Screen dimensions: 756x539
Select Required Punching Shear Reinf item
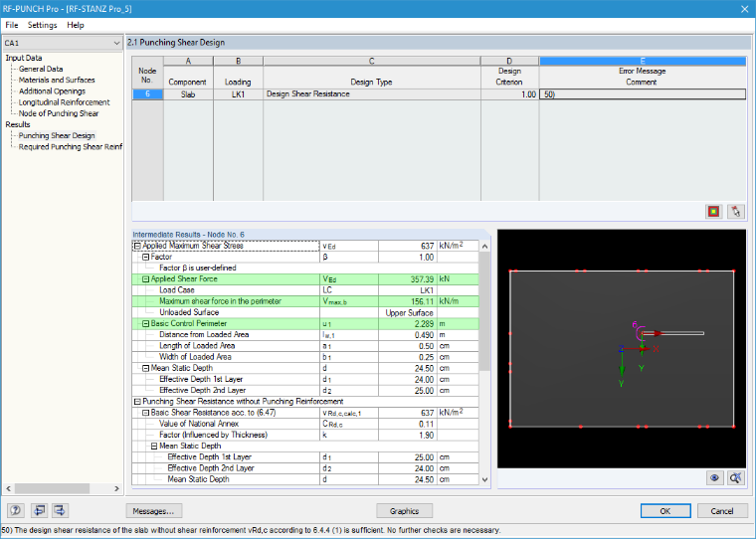tap(70, 146)
